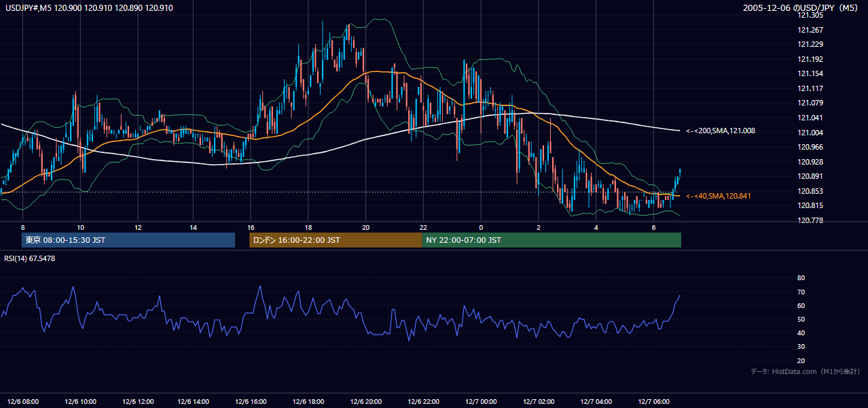Click the chart title 2005-12-06 のUSD/JPY (M5)
The width and height of the screenshot is (868, 408).
(x=801, y=7)
